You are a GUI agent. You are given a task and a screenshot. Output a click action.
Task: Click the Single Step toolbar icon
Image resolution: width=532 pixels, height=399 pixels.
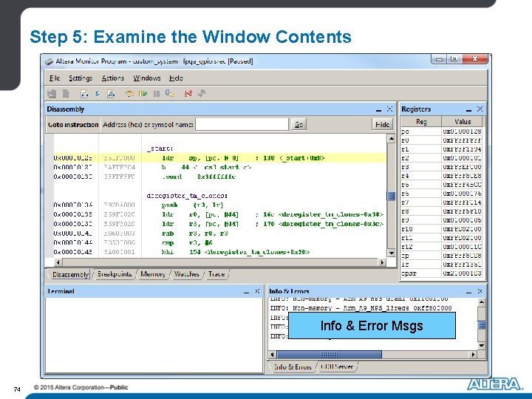(x=129, y=93)
